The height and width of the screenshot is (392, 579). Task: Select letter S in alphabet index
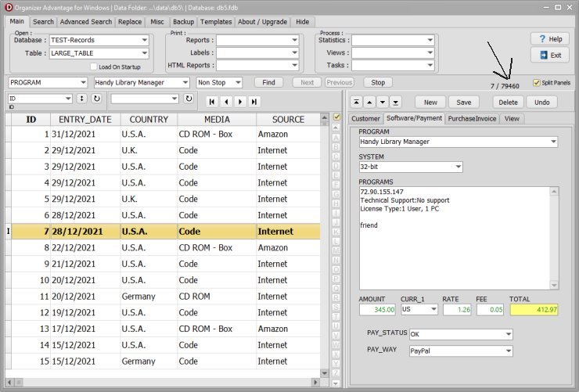coord(336,307)
